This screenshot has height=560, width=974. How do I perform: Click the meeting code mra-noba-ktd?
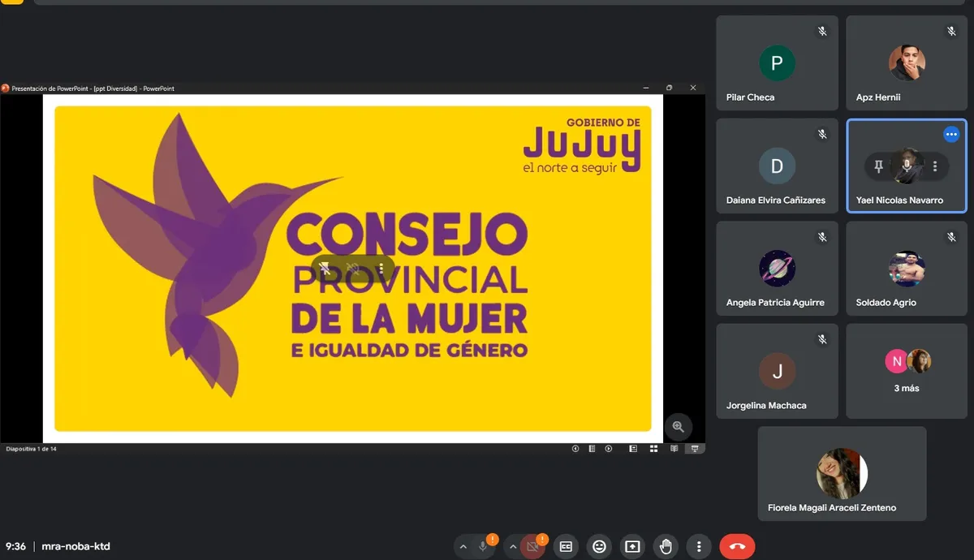pyautogui.click(x=75, y=546)
